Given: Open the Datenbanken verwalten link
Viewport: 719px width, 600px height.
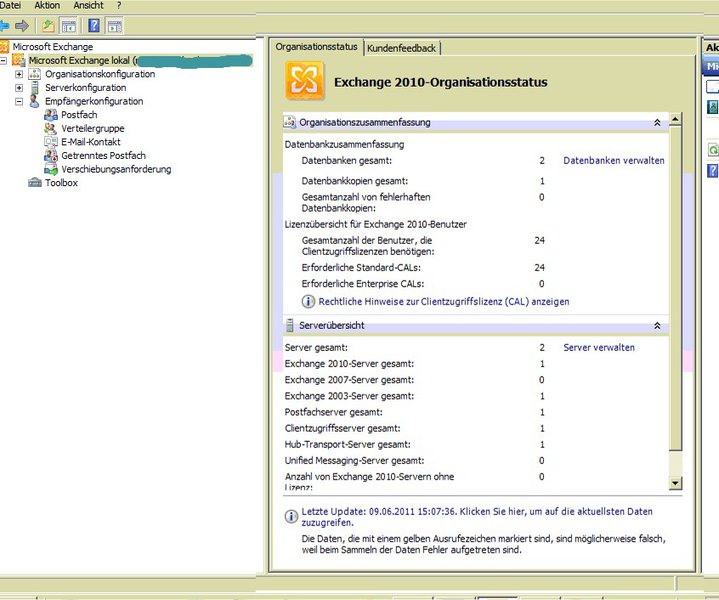Looking at the screenshot, I should coord(614,161).
